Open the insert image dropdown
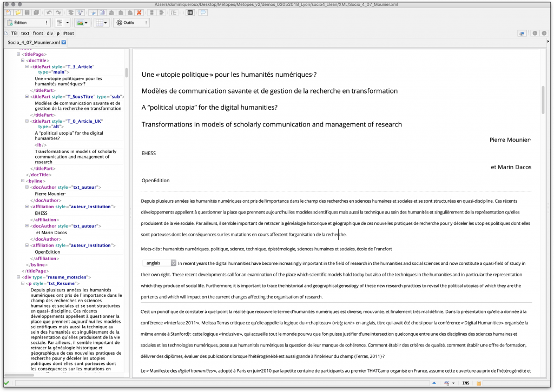The image size is (554, 392). pos(83,23)
